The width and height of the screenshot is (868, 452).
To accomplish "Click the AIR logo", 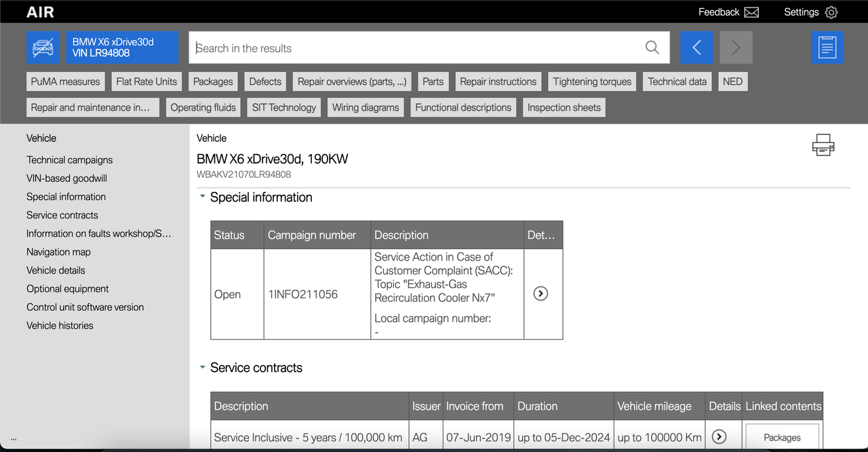I will click(x=40, y=12).
